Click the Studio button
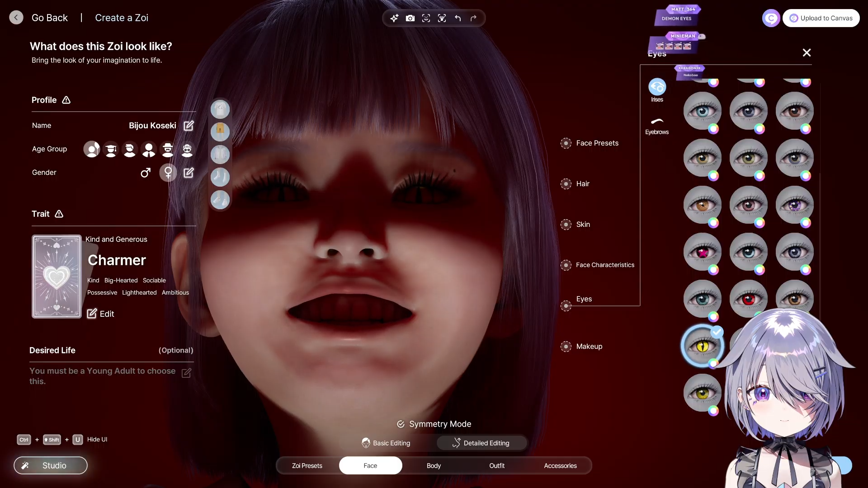868x488 pixels. 51,465
